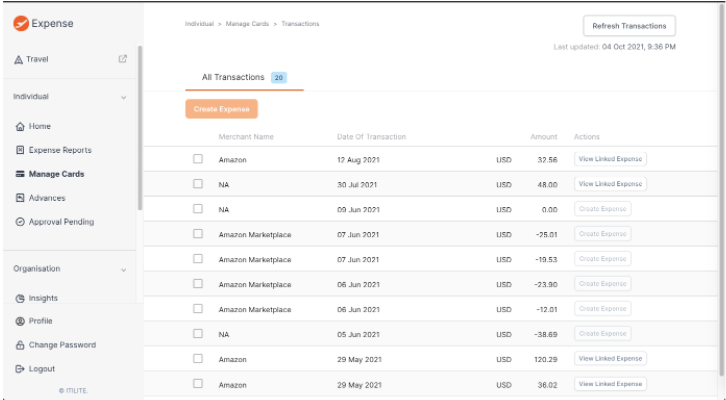726x400 pixels.
Task: Tick the NA 05 Jun 2021 checkbox
Action: click(x=198, y=333)
